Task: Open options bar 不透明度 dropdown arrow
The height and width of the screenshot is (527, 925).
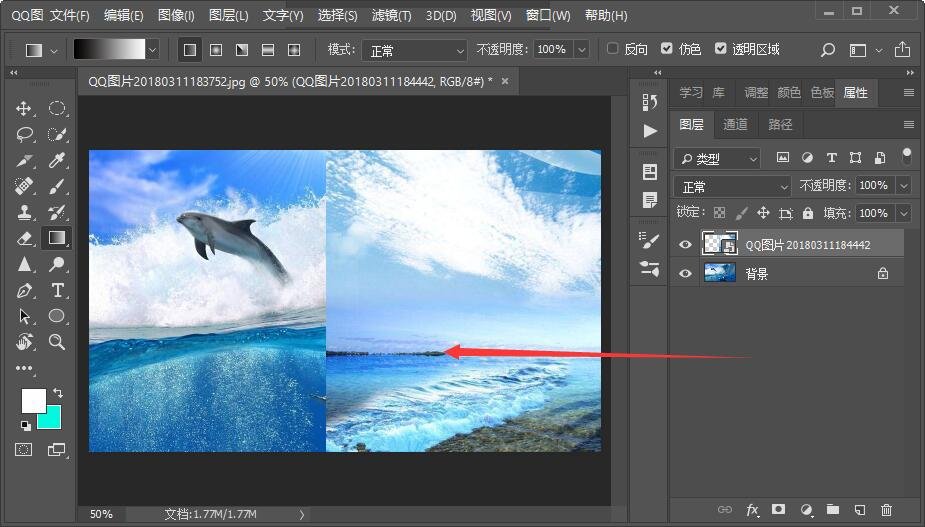Action: [582, 50]
